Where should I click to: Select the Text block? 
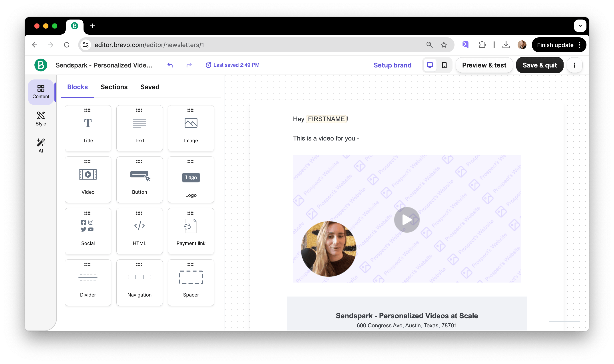[140, 128]
